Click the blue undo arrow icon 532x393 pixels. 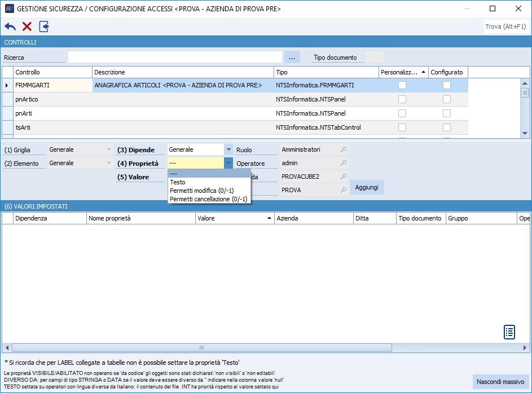[10, 27]
